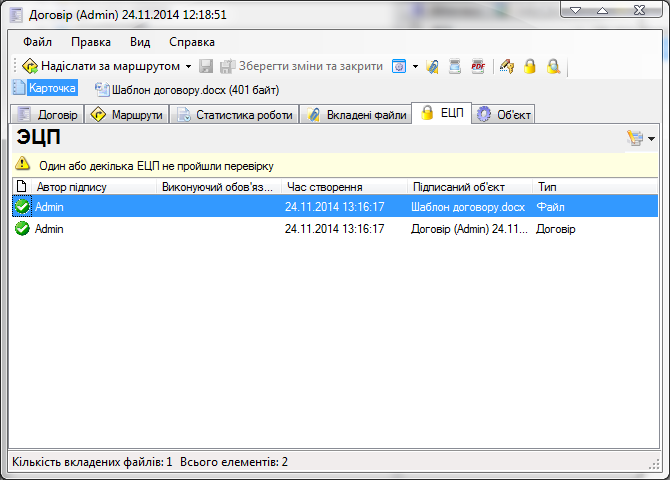This screenshot has height=480, width=670.
Task: Click Всього елементів: 2 status text
Action: (x=234, y=462)
